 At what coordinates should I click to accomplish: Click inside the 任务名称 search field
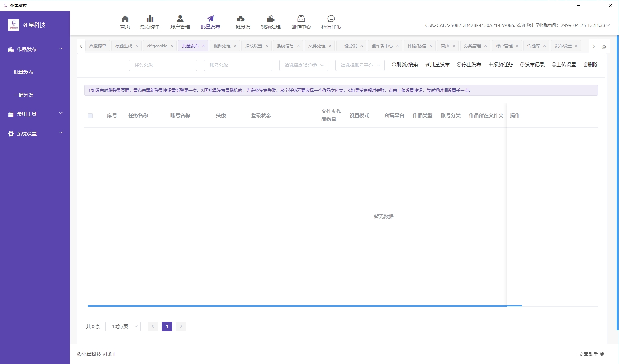(x=163, y=65)
